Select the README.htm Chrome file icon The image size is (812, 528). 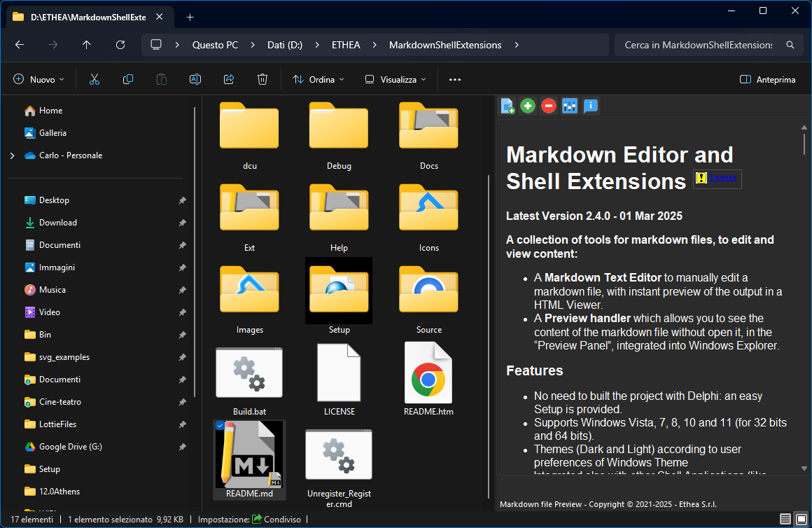click(428, 373)
